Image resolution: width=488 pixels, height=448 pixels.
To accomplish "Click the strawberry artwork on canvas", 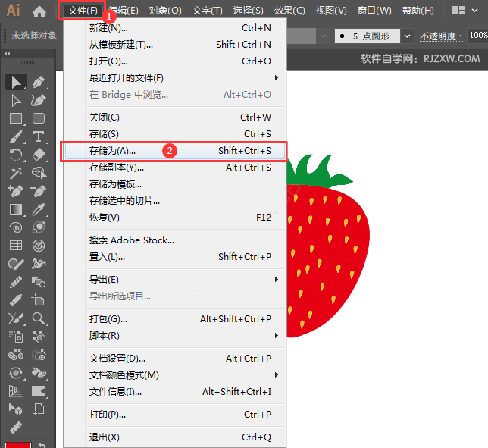I will tap(327, 246).
